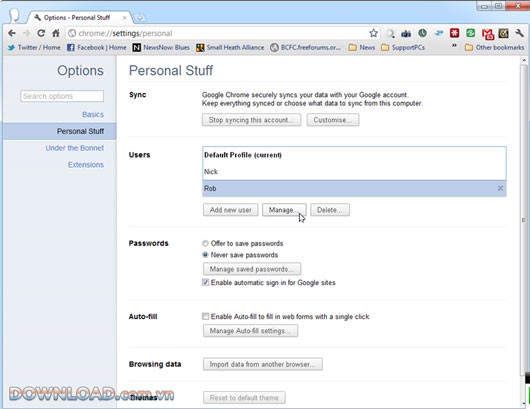Select the Rob user profile
Image resolution: width=530 pixels, height=409 pixels.
pyautogui.click(x=354, y=188)
